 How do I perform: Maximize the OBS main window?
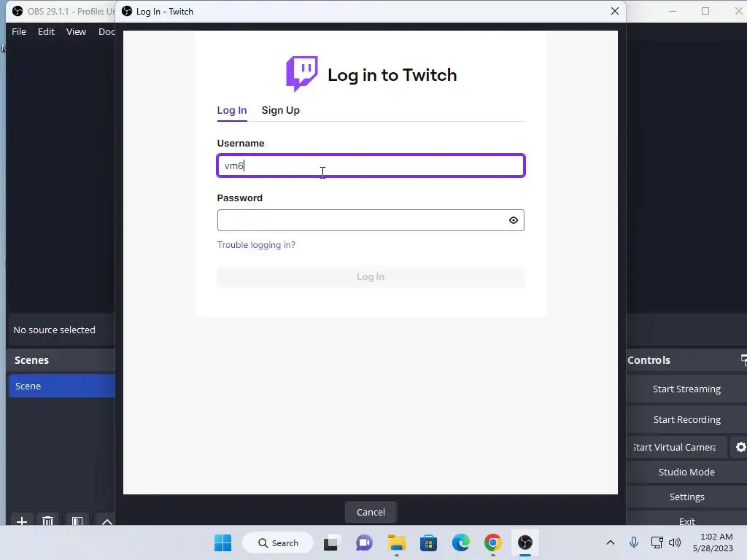705,11
